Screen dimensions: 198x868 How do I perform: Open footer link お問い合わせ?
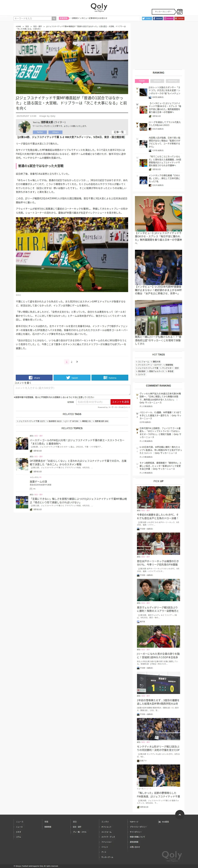(135, 847)
